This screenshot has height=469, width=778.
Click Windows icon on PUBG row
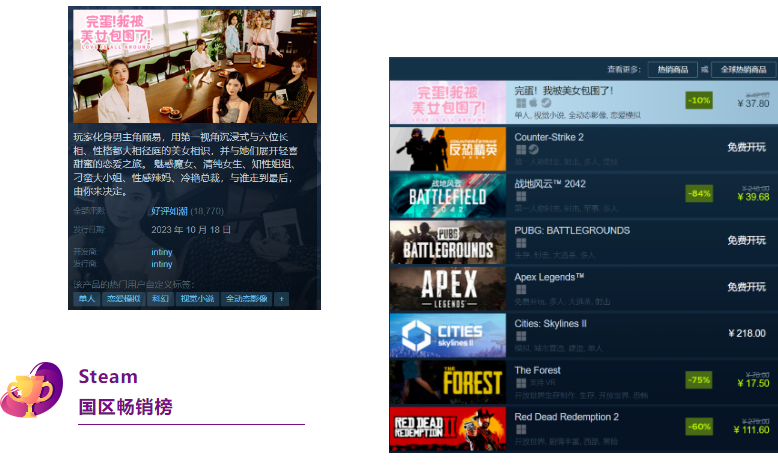520,243
